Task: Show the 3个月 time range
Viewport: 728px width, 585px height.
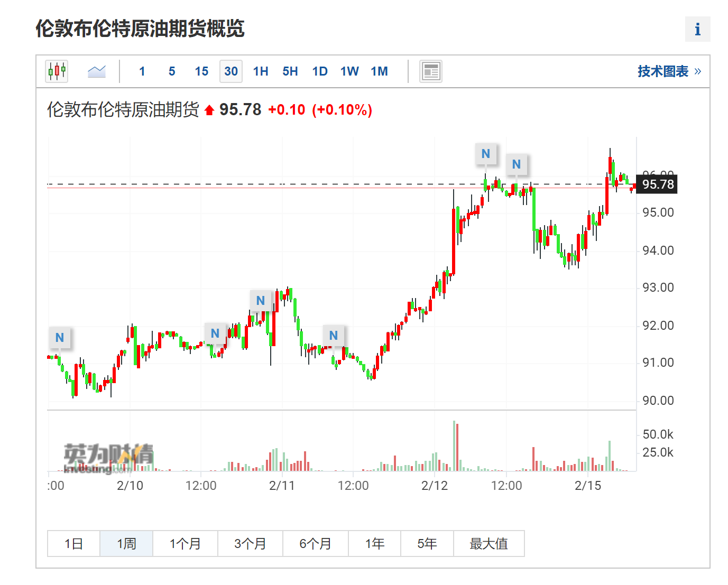Action: [x=250, y=543]
